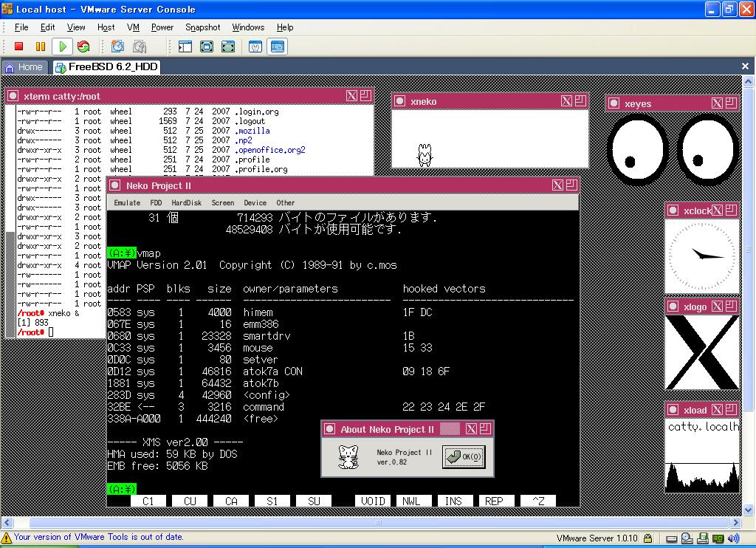Toggle the inventory sidebar view icon

(x=185, y=47)
